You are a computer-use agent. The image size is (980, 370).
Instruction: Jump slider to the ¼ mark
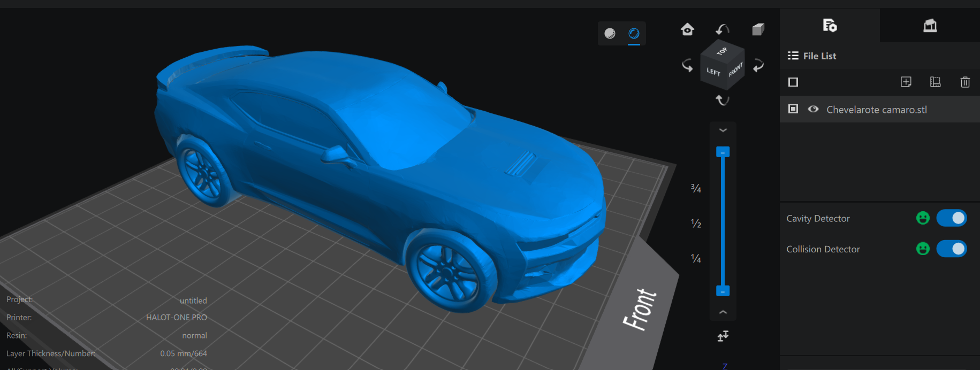click(696, 259)
